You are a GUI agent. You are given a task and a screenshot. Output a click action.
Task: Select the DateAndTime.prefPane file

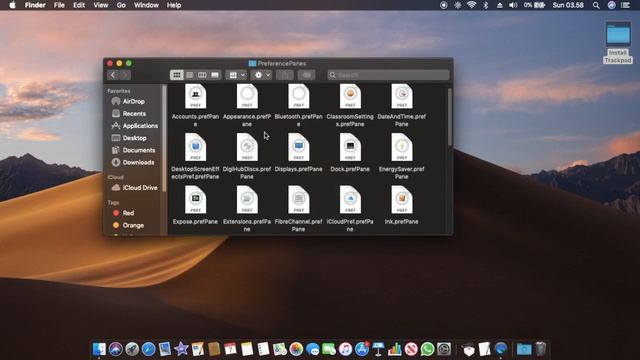[402, 96]
